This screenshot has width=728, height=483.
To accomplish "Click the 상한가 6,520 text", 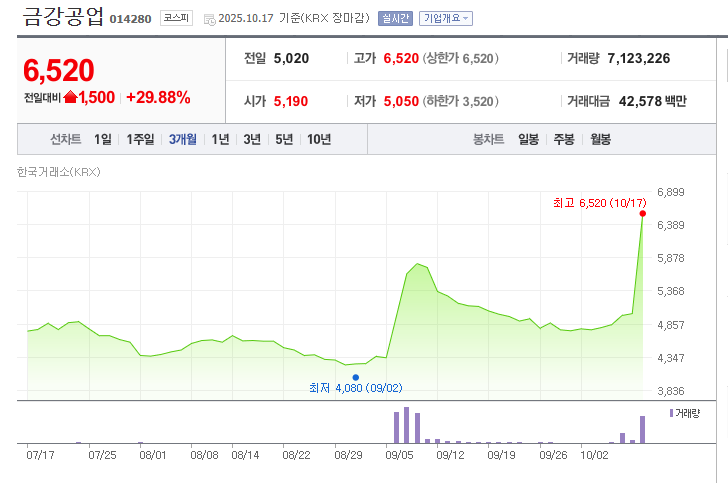I will [460, 59].
